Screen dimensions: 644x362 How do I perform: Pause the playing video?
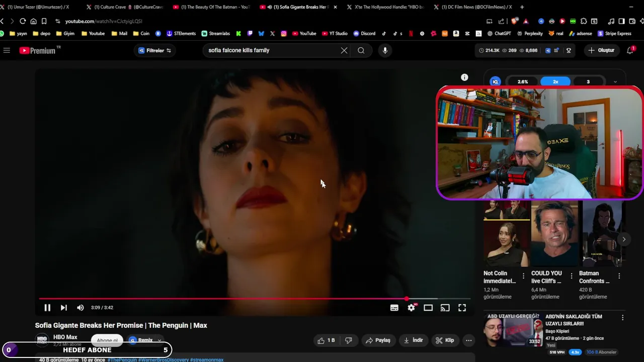coord(47,308)
